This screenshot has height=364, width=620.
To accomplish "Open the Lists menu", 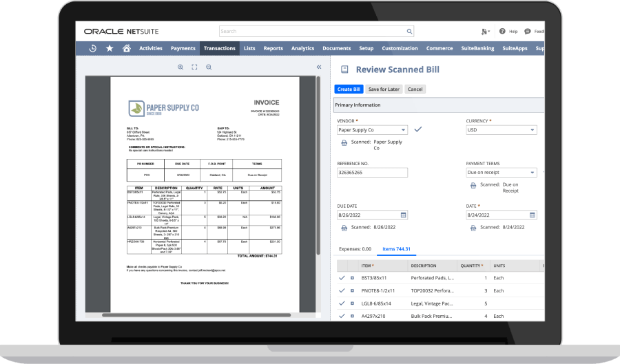I will 249,48.
